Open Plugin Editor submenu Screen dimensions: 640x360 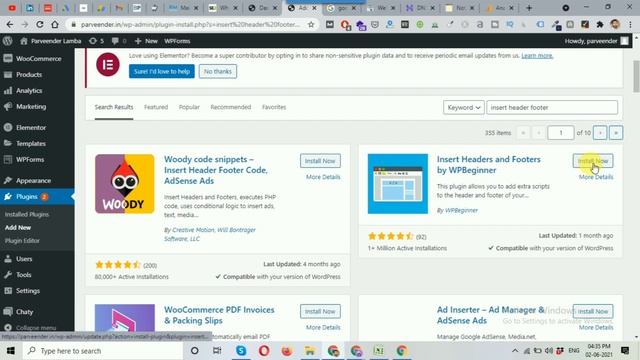click(x=22, y=240)
